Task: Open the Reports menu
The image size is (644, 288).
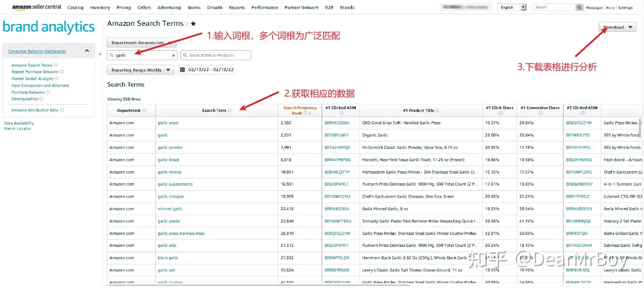Action: pos(237,8)
